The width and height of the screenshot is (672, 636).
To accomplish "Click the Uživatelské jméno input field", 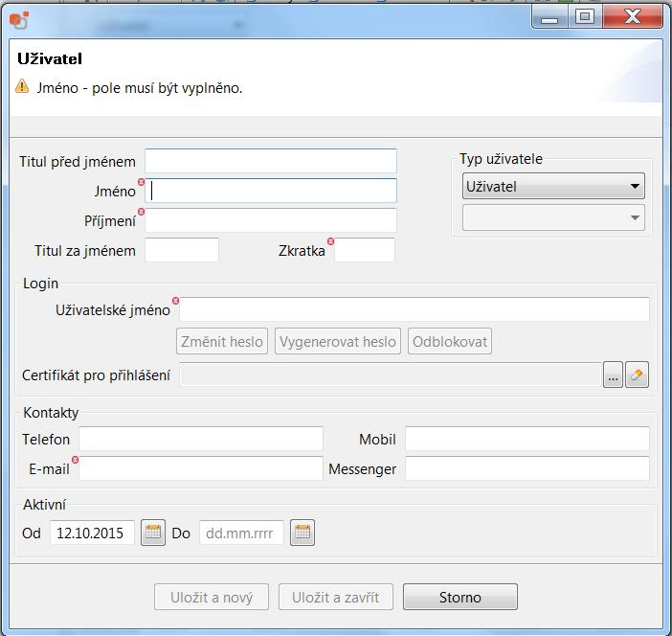I will [414, 309].
